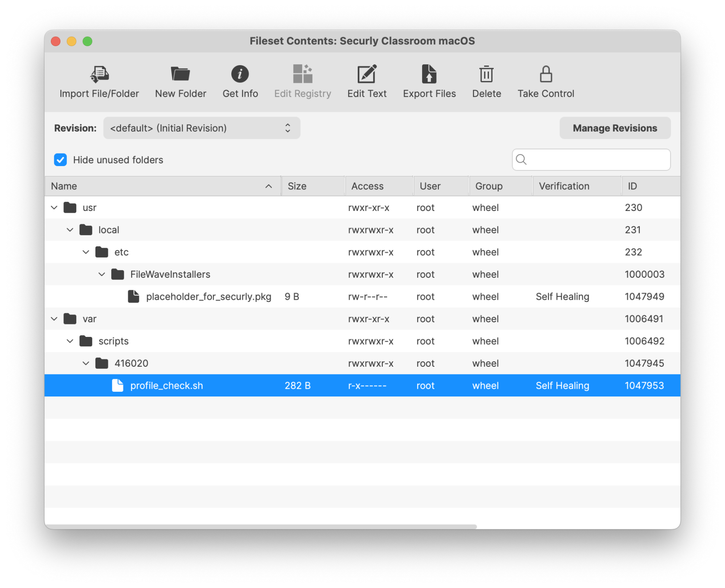Click the var folder icon
This screenshot has width=725, height=588.
click(70, 319)
